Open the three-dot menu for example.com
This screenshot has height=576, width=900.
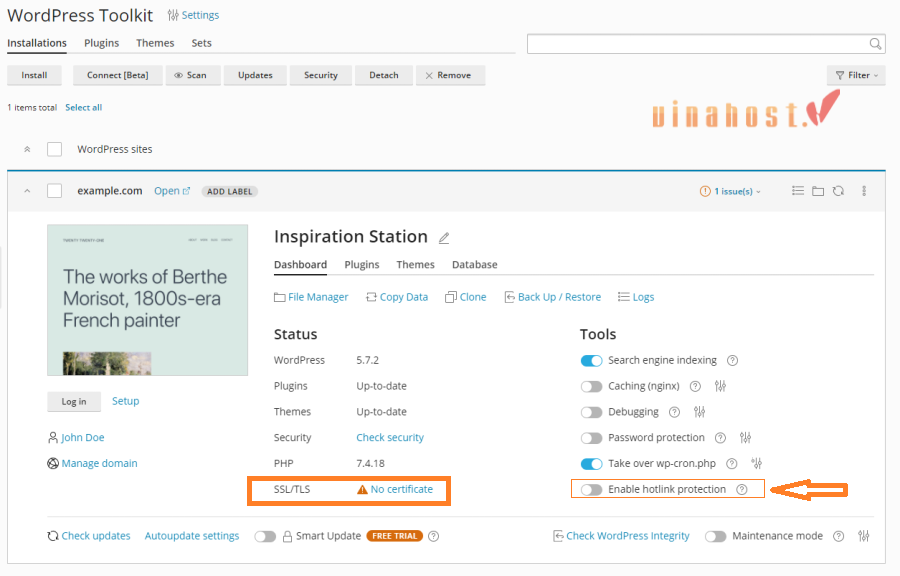(x=864, y=191)
